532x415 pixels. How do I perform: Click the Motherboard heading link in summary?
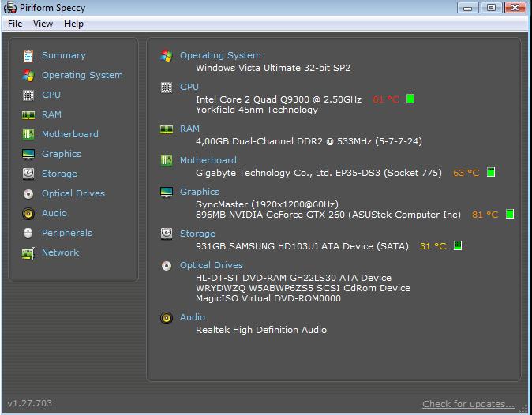[208, 160]
